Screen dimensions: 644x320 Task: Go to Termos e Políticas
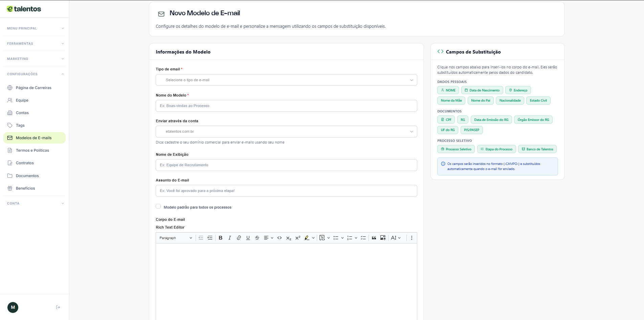click(32, 150)
